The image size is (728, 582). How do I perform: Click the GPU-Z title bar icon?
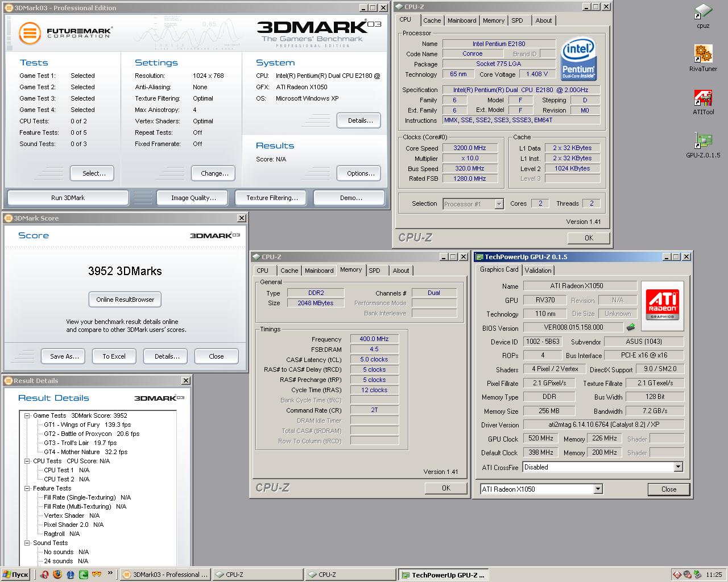coord(479,257)
